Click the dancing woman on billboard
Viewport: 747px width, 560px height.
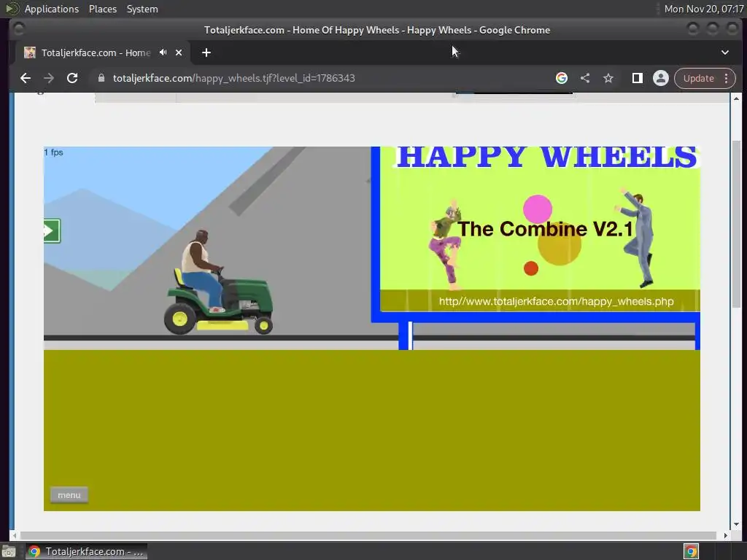click(446, 245)
